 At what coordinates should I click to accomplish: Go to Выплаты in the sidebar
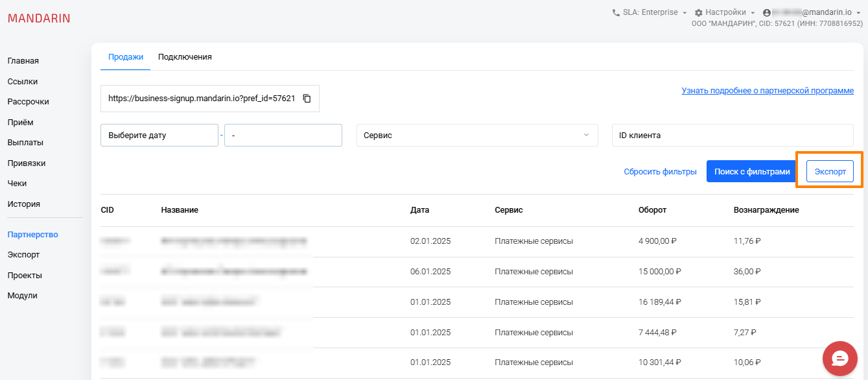(21, 143)
